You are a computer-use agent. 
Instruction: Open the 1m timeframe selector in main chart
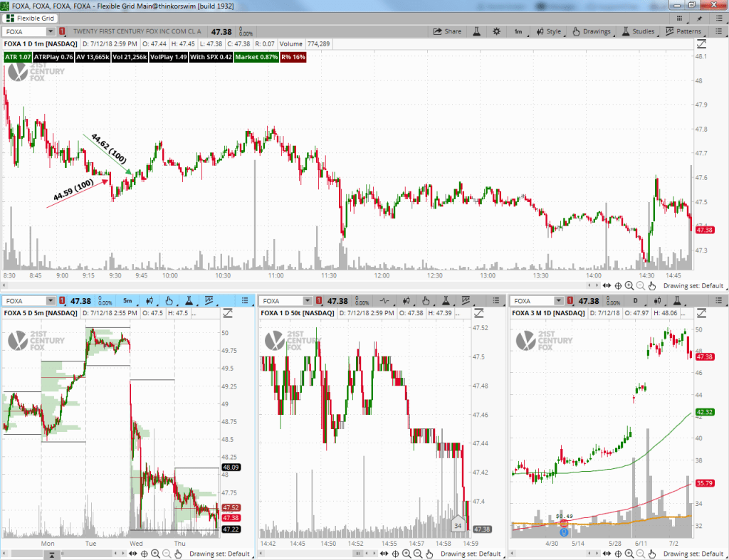coord(518,31)
